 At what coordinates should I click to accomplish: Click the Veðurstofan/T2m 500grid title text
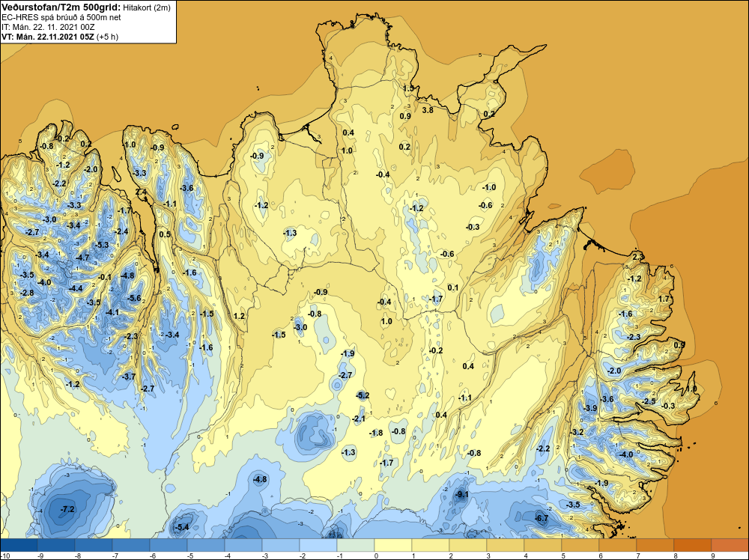61,7
